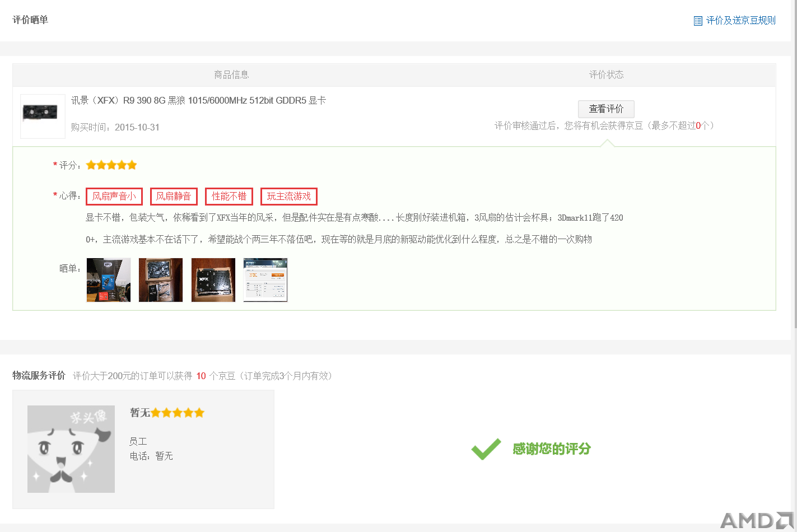
Task: Click the review text starting 显卡不错
Action: click(354, 228)
